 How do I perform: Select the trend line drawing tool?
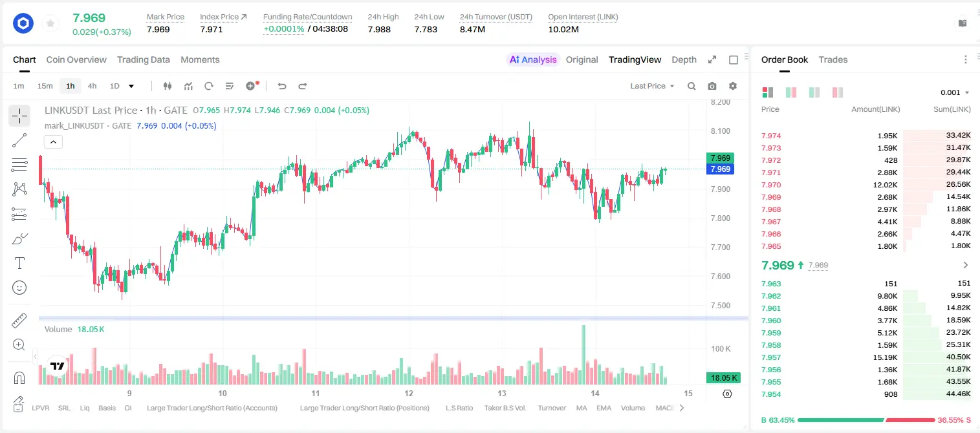tap(19, 140)
